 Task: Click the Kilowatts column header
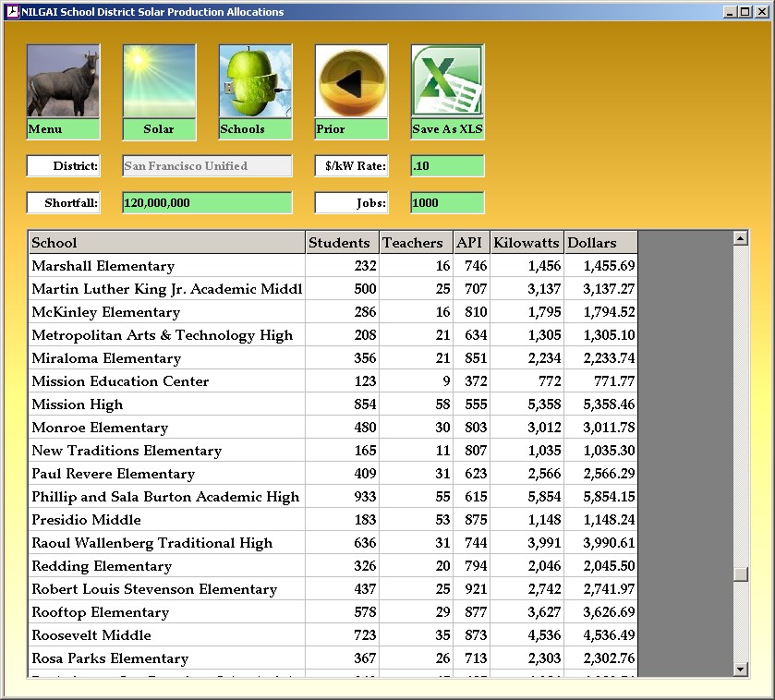coord(527,243)
